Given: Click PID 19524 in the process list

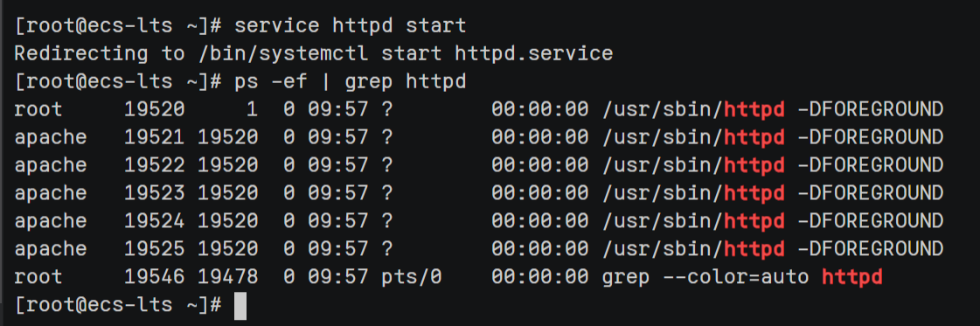Looking at the screenshot, I should (x=155, y=220).
